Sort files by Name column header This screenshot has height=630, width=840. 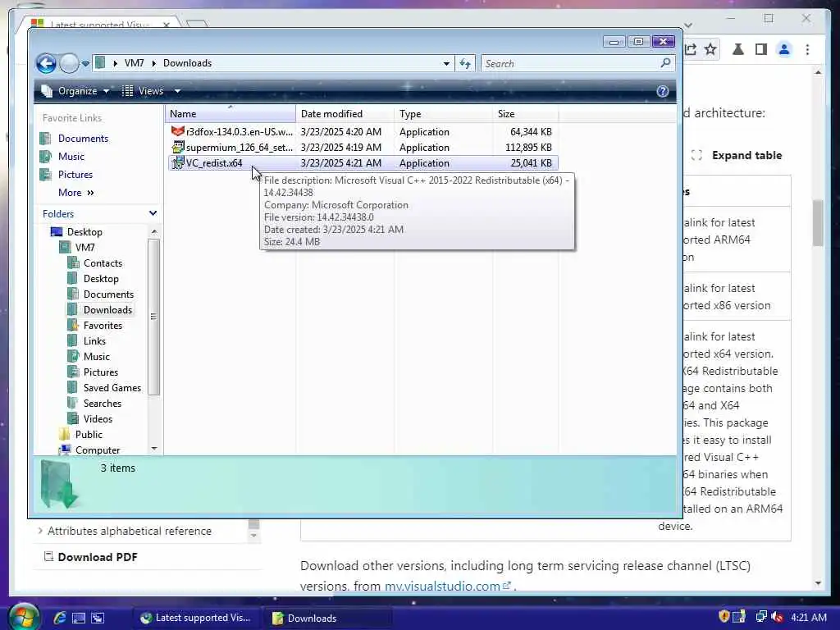(230, 113)
